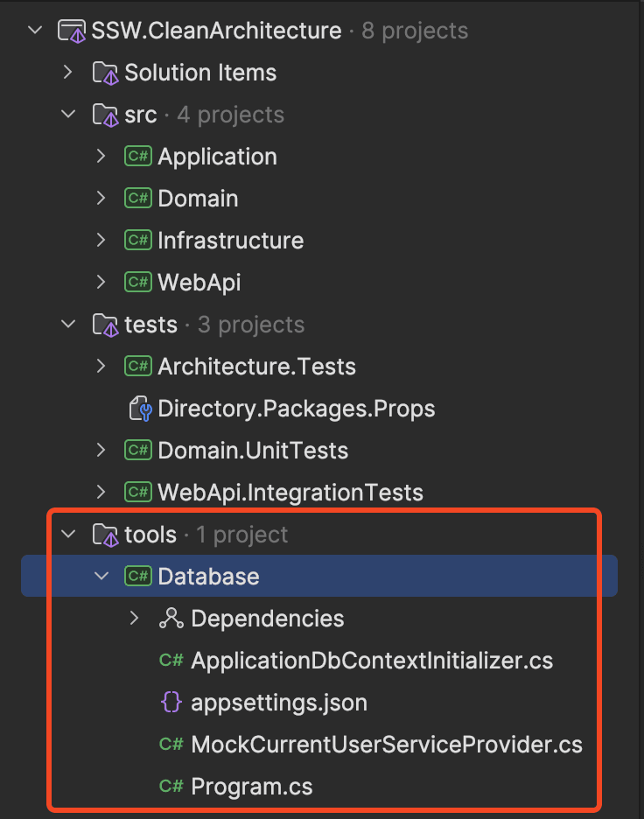This screenshot has width=644, height=819.
Task: Click the JSON braces icon beside appsettings.json
Action: tap(171, 702)
